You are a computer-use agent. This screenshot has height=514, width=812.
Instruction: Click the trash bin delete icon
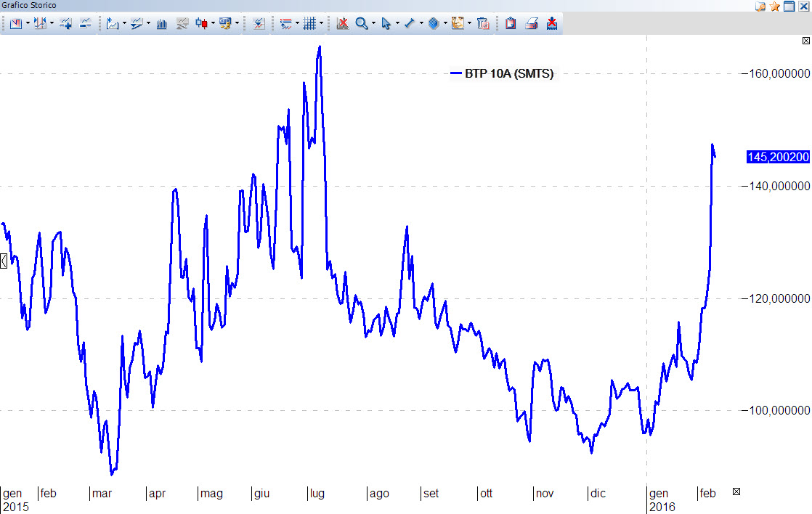[x=482, y=24]
